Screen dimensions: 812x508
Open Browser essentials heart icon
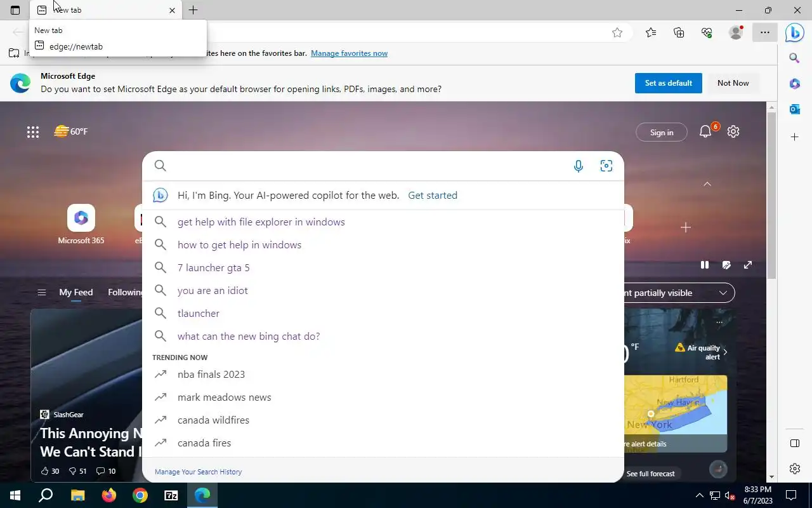707,32
